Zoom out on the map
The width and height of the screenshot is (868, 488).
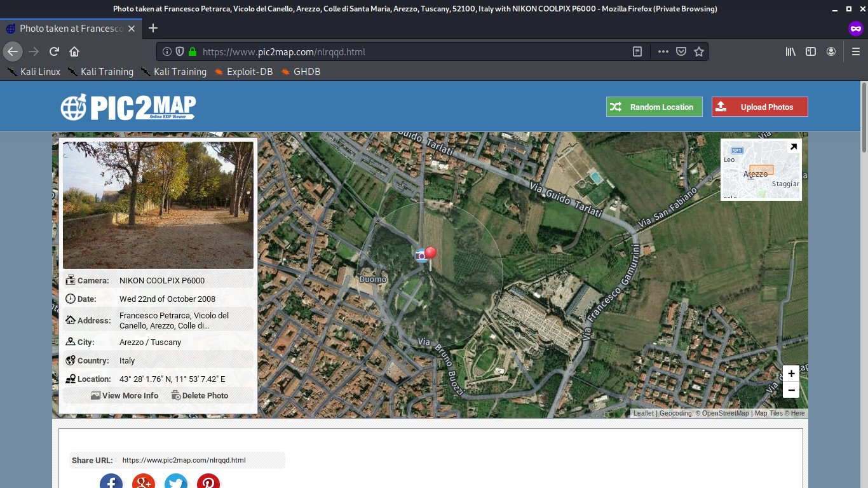(790, 390)
